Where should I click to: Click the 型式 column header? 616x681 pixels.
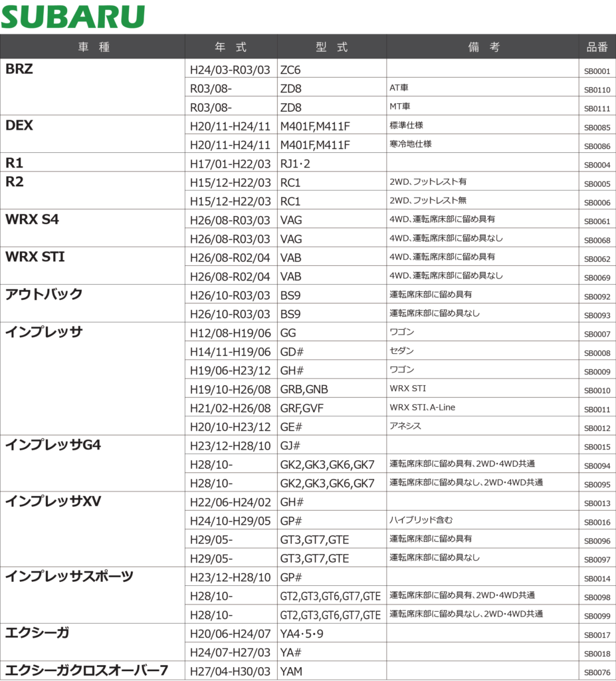pos(332,47)
